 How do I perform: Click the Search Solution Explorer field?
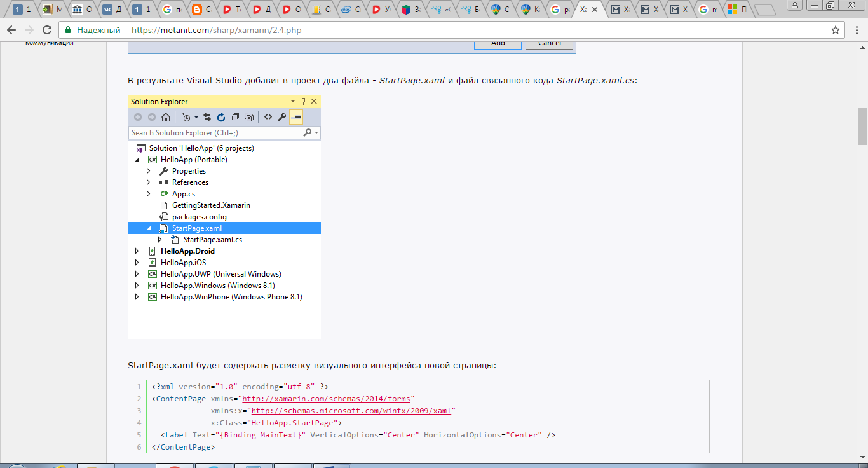click(216, 133)
